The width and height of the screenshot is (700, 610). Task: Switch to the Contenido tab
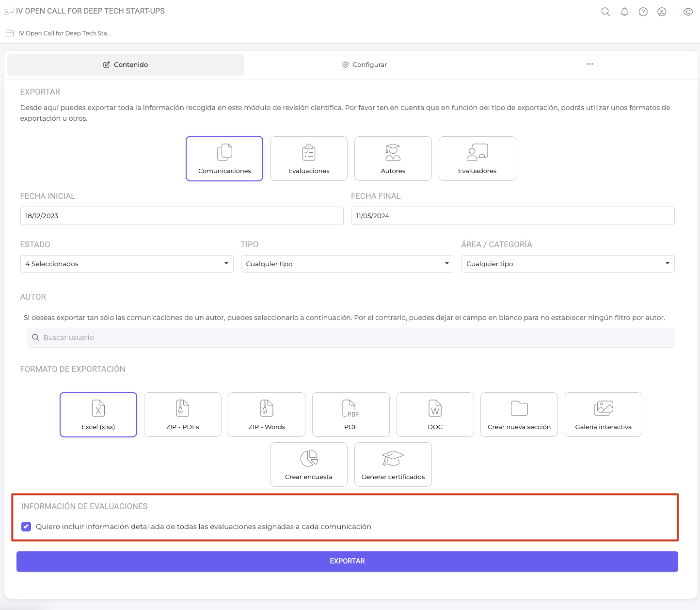[126, 64]
